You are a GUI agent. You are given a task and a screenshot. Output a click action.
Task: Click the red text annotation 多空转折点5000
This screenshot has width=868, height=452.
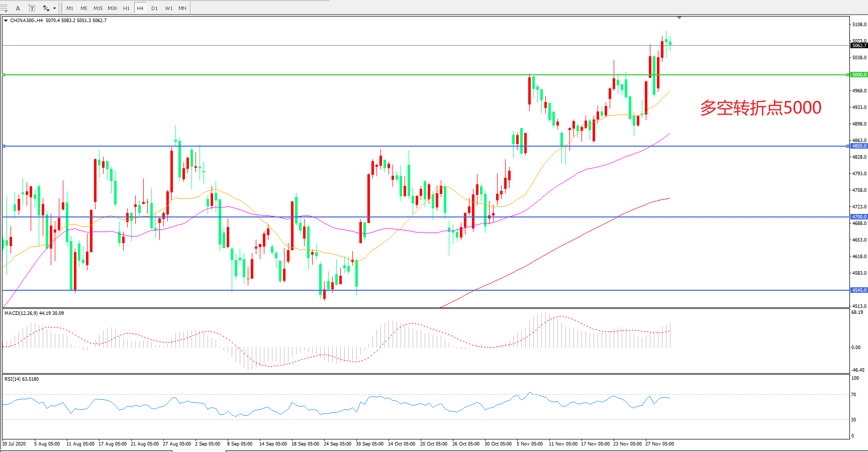click(760, 107)
